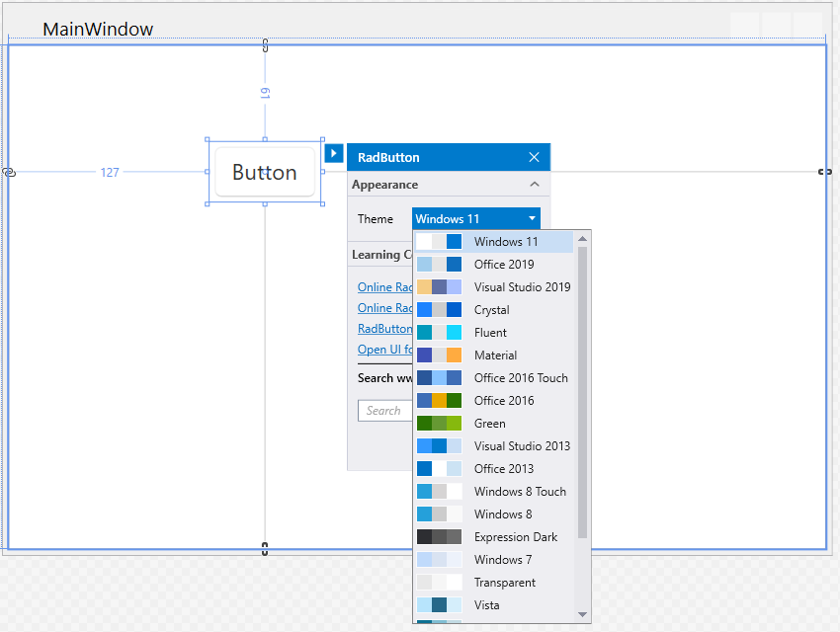Pick Visual Studio 2019 theme
The height and width of the screenshot is (632, 840).
[494, 286]
